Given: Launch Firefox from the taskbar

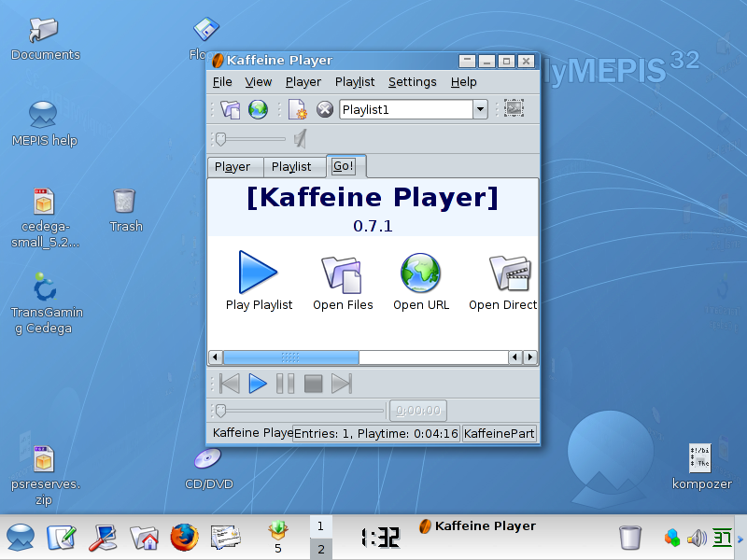Looking at the screenshot, I should tap(184, 537).
